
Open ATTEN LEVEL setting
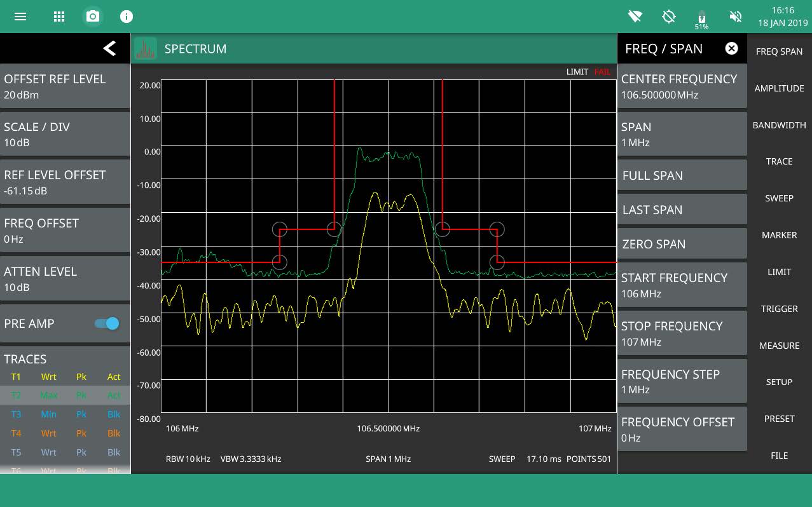(65, 279)
